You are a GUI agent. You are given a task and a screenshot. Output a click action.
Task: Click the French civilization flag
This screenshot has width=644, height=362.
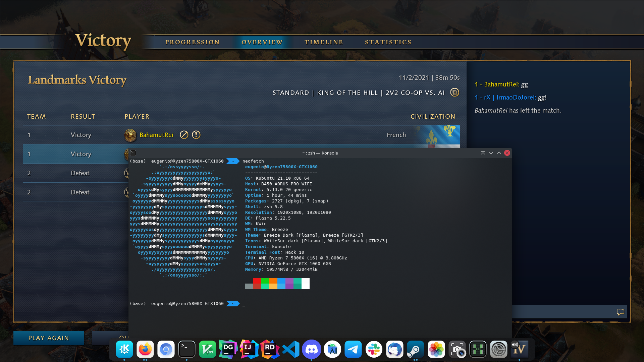click(437, 136)
